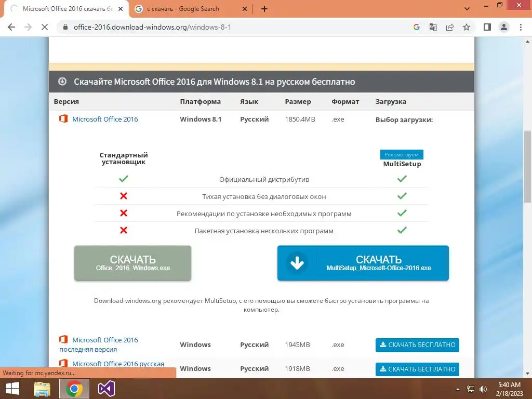The image size is (532, 399).
Task: Expand the tab search chevron
Action: 467,9
